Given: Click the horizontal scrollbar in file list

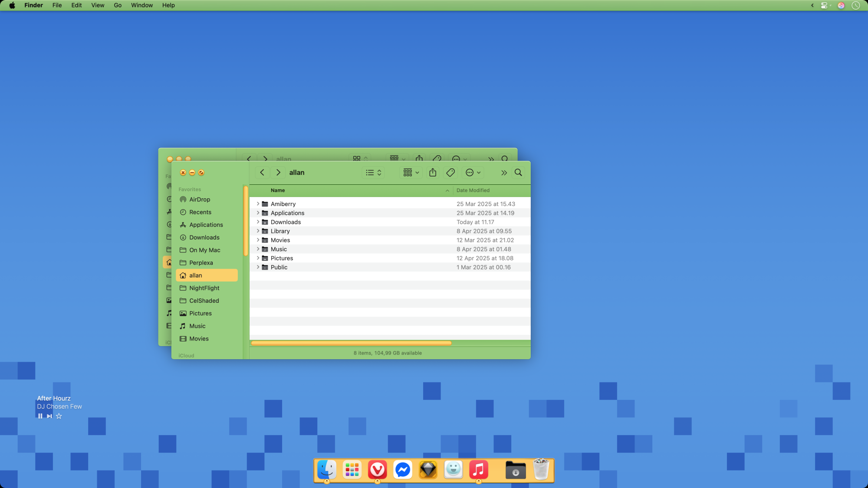Looking at the screenshot, I should pyautogui.click(x=351, y=343).
